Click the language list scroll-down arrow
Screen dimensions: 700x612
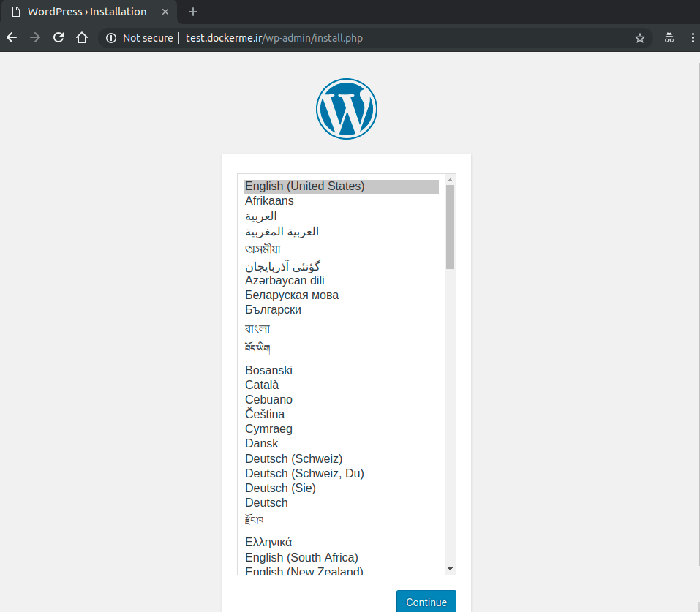pyautogui.click(x=450, y=569)
